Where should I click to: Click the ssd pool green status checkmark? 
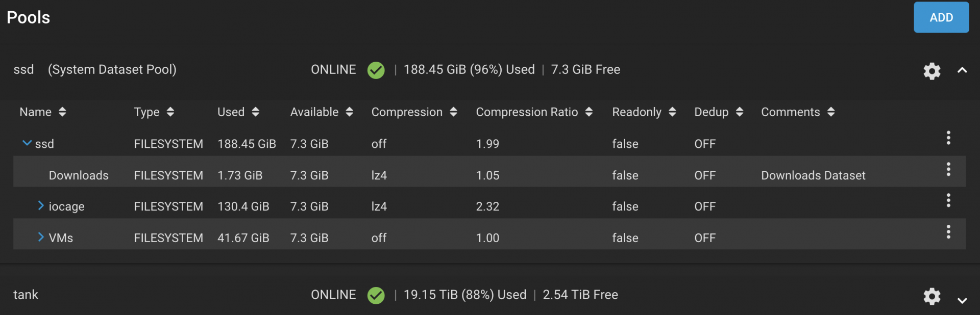point(376,70)
